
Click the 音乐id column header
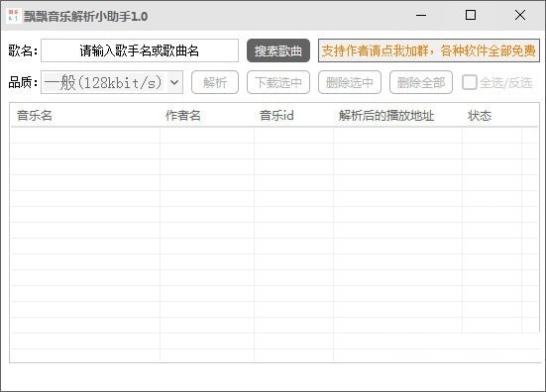(x=294, y=115)
